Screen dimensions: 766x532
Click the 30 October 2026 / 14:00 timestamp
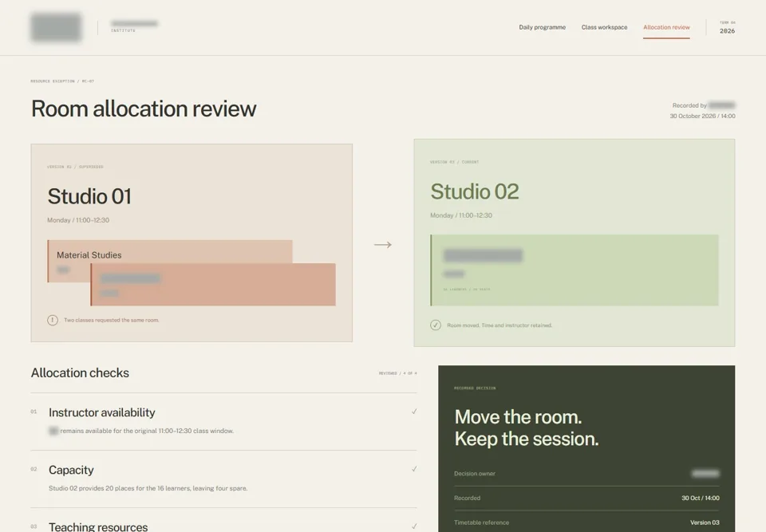[702, 116]
